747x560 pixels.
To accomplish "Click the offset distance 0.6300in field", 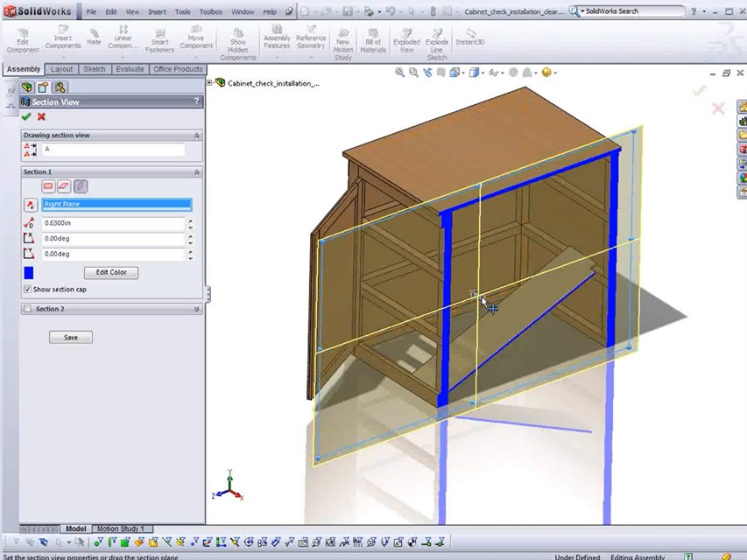I will 114,223.
